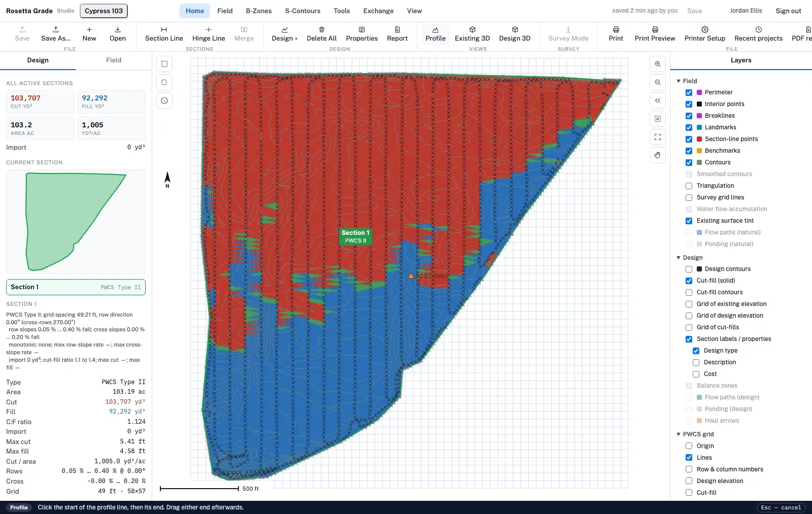The image size is (812, 514).
Task: Click the Rosetta Grade Studio logo
Action: (40, 11)
